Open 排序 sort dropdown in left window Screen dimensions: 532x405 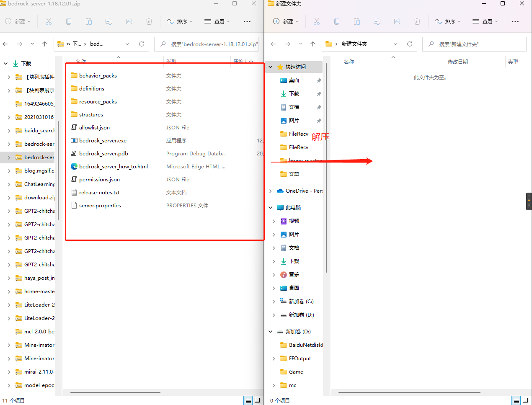[180, 21]
